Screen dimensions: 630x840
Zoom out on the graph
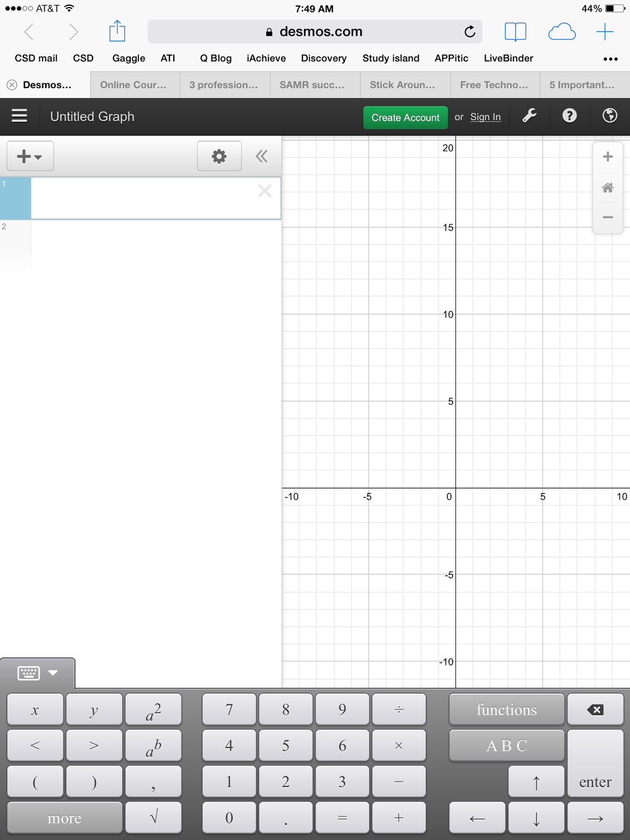pyautogui.click(x=608, y=217)
